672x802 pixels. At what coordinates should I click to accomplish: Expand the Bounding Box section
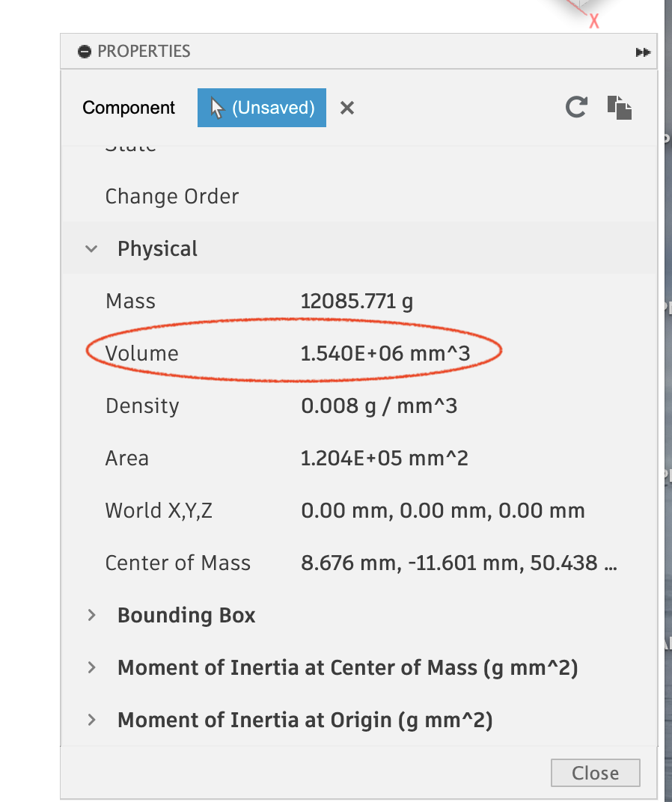[x=91, y=615]
